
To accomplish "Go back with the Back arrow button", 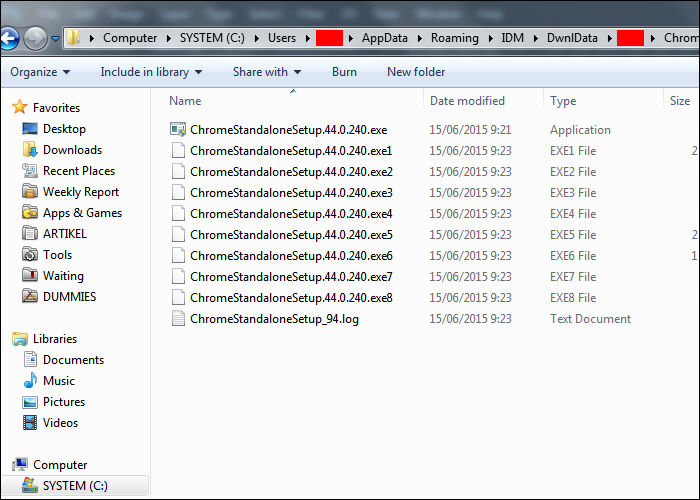I will tap(9, 38).
